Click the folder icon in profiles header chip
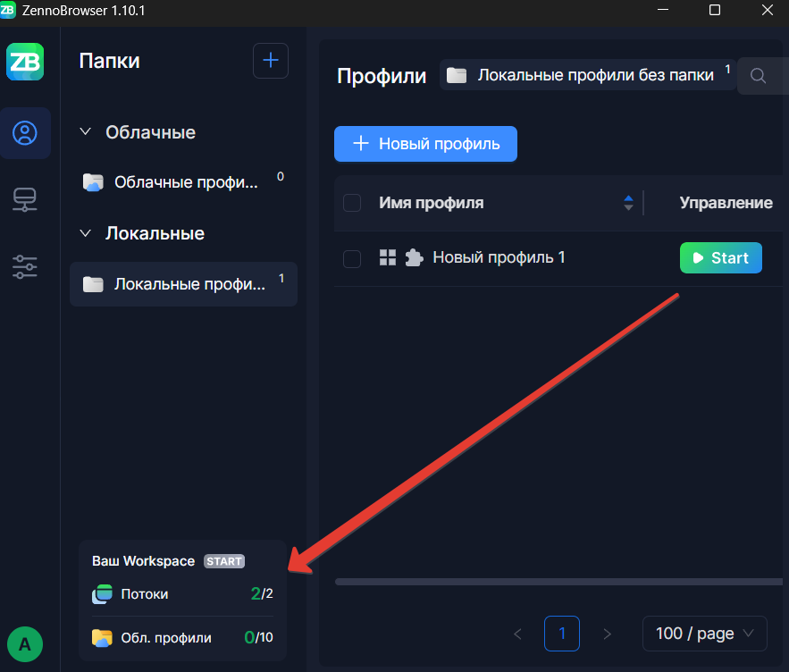Viewport: 789px width, 672px height. (x=457, y=75)
